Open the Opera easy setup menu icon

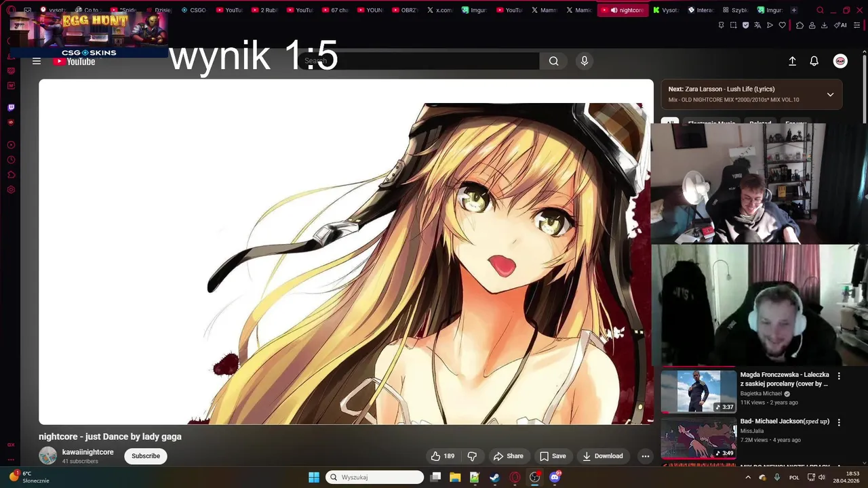click(x=858, y=25)
